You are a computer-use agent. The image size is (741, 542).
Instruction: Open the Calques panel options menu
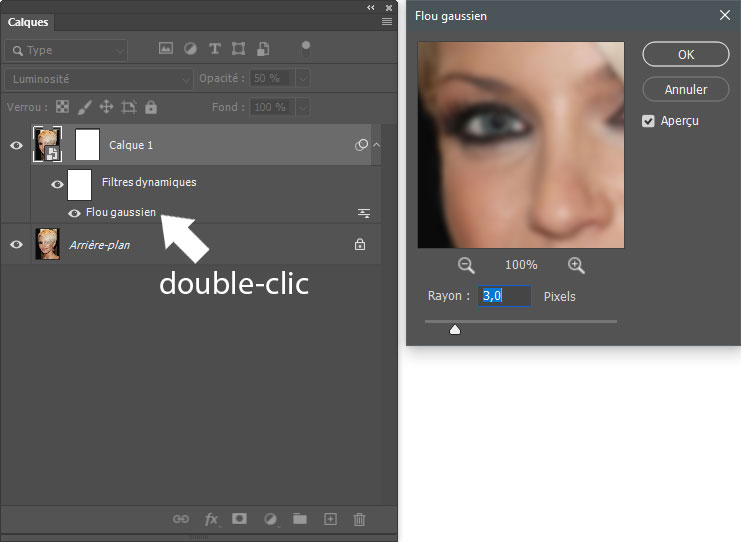point(386,21)
